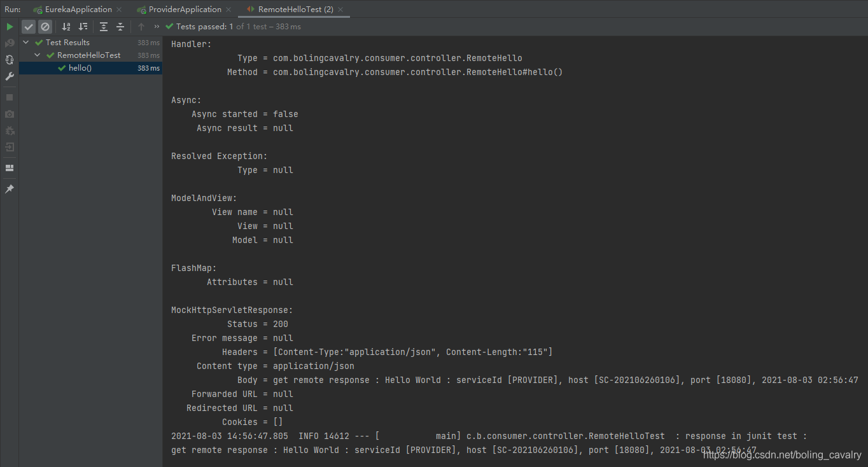The width and height of the screenshot is (868, 467).
Task: Click the FlashMap: heading
Action: pyautogui.click(x=194, y=268)
